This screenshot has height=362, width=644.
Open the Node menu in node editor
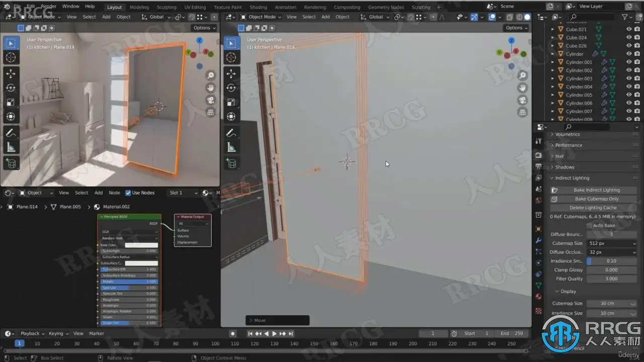[x=115, y=193]
